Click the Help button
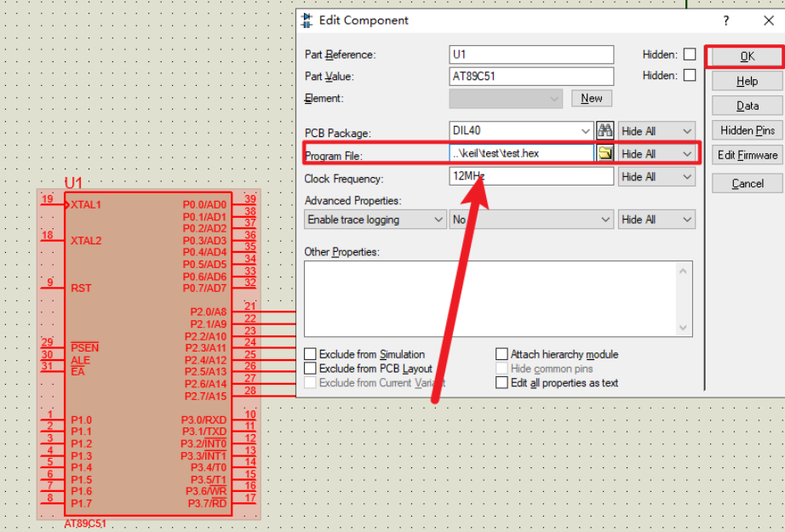Screen dimensions: 785x532 (x=747, y=81)
